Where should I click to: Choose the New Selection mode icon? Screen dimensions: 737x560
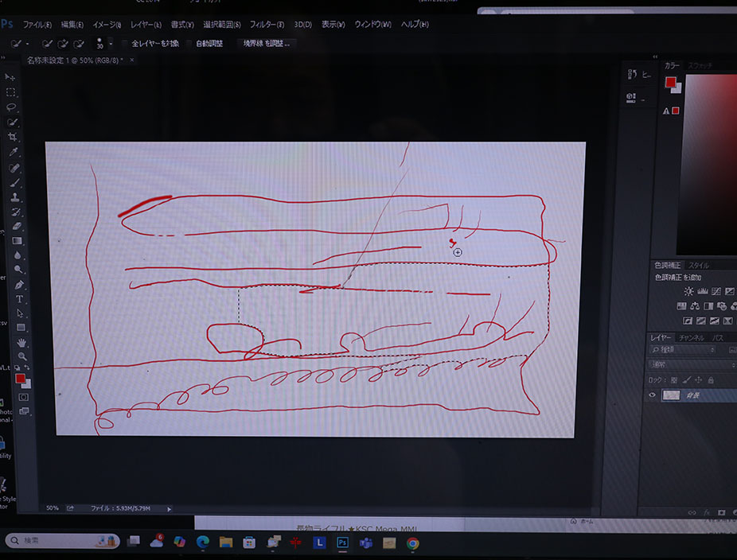47,44
